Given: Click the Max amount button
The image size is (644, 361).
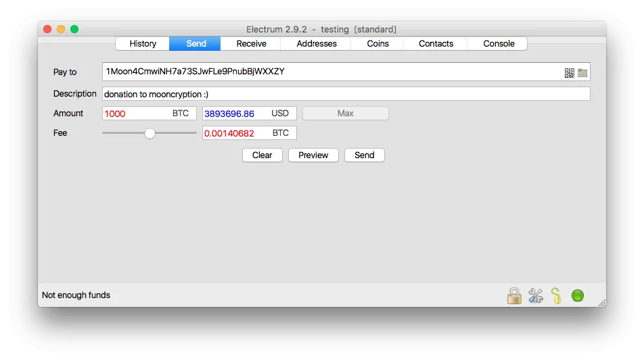Looking at the screenshot, I should tap(346, 113).
